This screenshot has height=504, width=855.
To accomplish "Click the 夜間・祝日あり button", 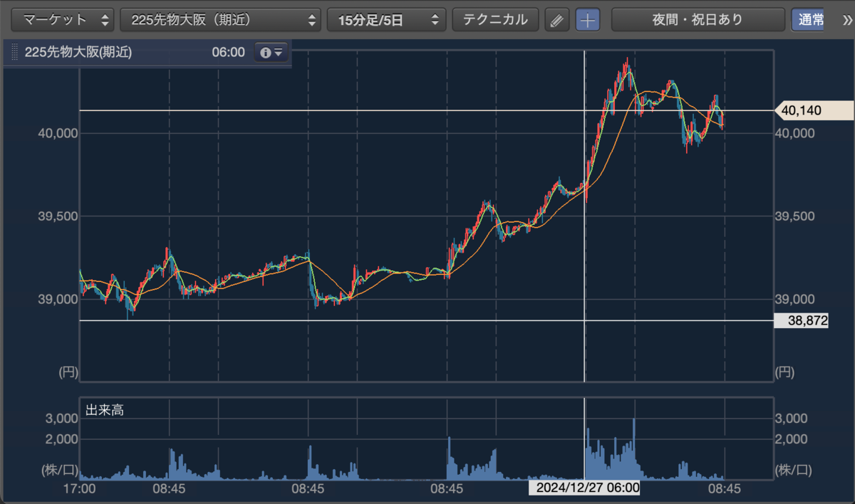I will click(x=698, y=20).
